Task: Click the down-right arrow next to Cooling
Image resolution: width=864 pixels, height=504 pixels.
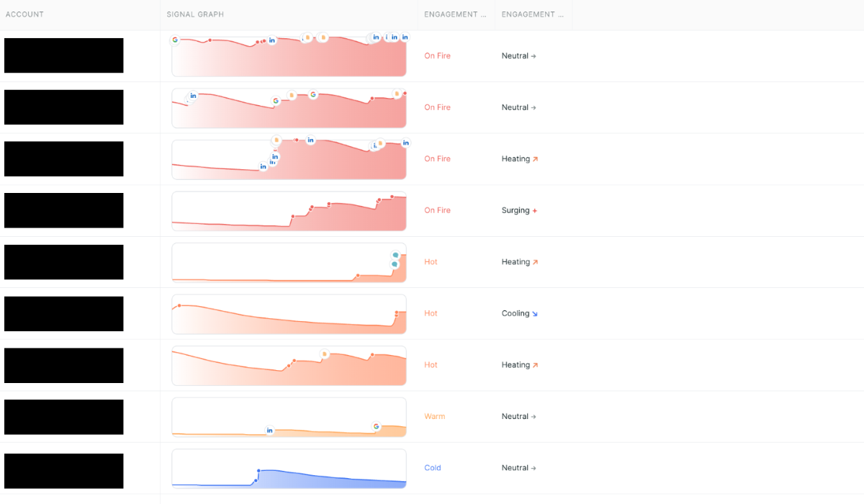Action: coord(535,314)
